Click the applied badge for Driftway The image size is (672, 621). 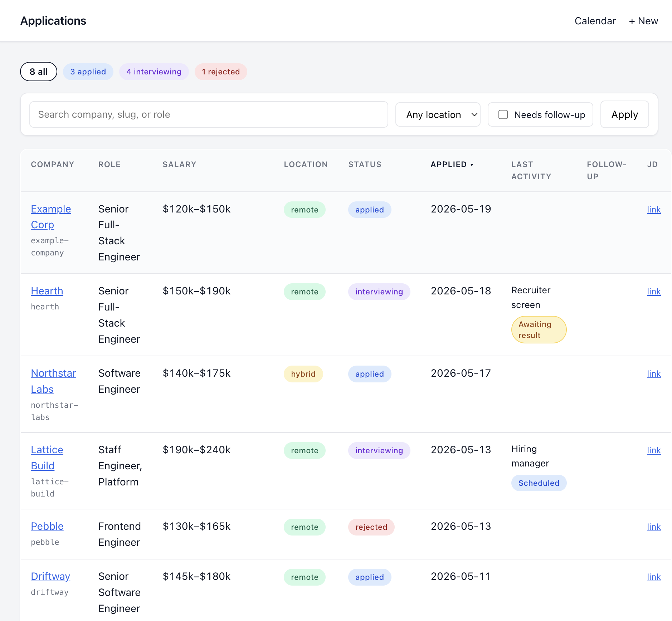point(370,577)
